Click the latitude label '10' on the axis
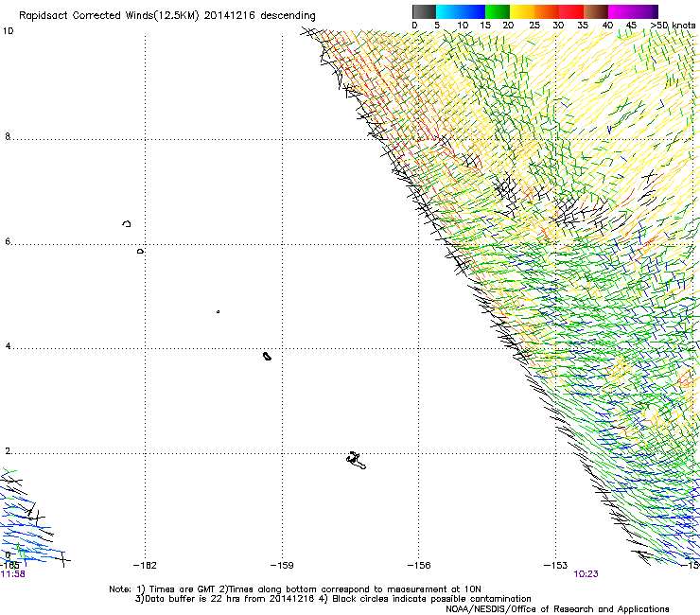Viewport: 700px width, 615px height. (x=8, y=31)
